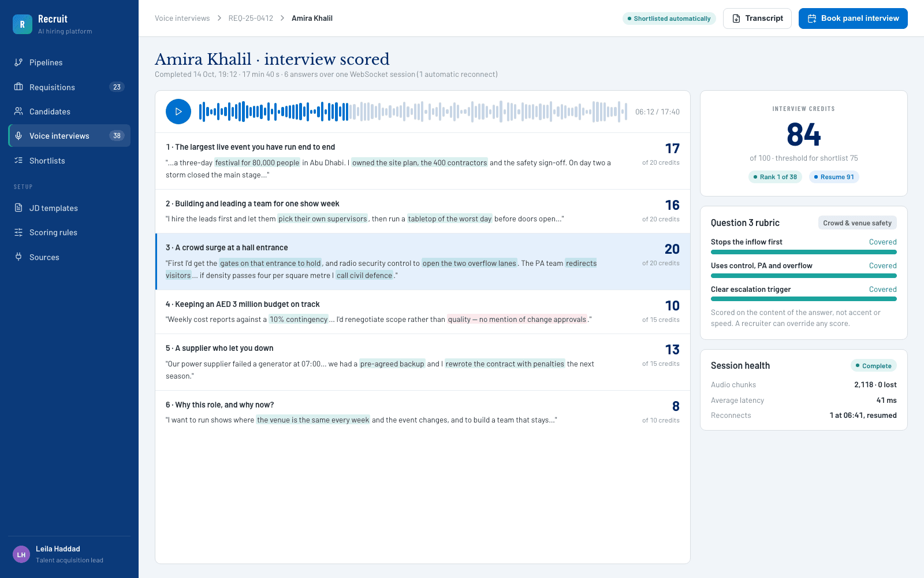The height and width of the screenshot is (578, 924).
Task: Click the Sources plug icon
Action: (18, 257)
